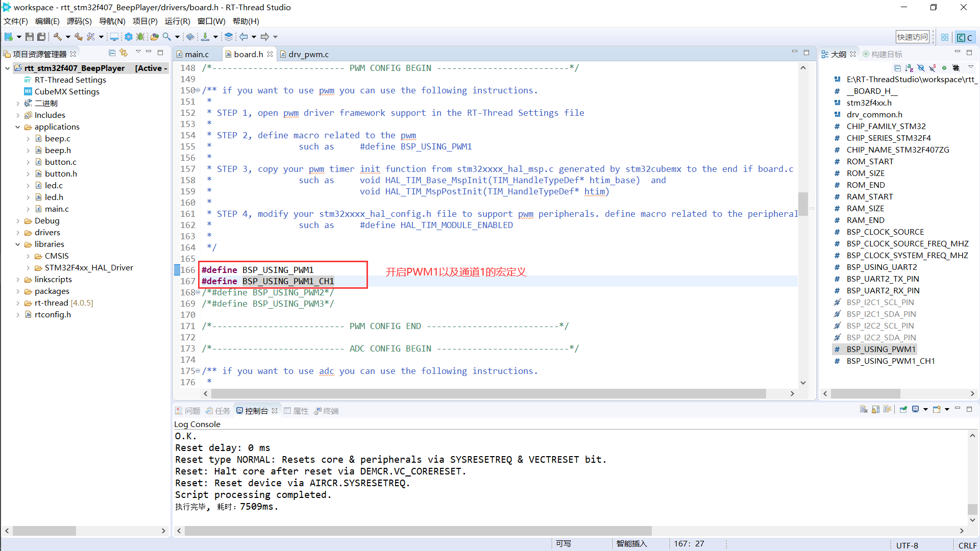Toggle collapse all in the outline view

(898, 68)
